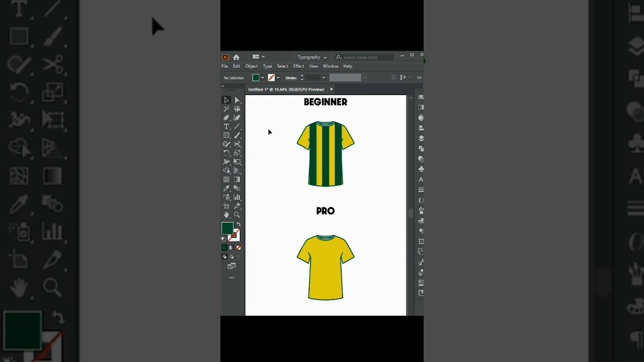
Task: Choose the Rectangle tool
Action: pos(226,135)
